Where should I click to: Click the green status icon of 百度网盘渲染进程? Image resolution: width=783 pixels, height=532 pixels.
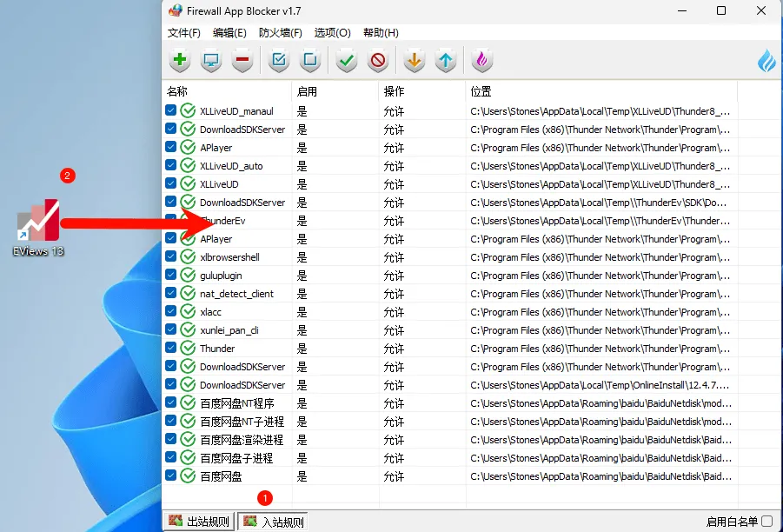[188, 439]
